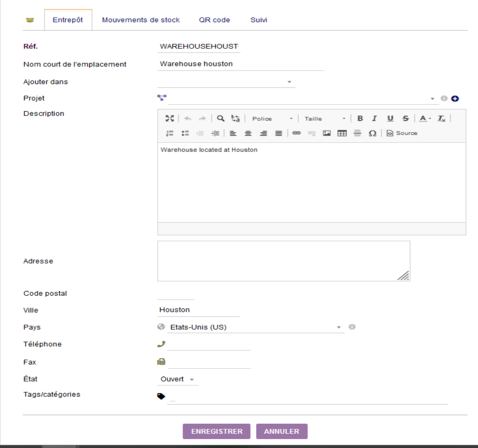Screen dimensions: 478x448
Task: Open the QR code tab
Action: [214, 20]
